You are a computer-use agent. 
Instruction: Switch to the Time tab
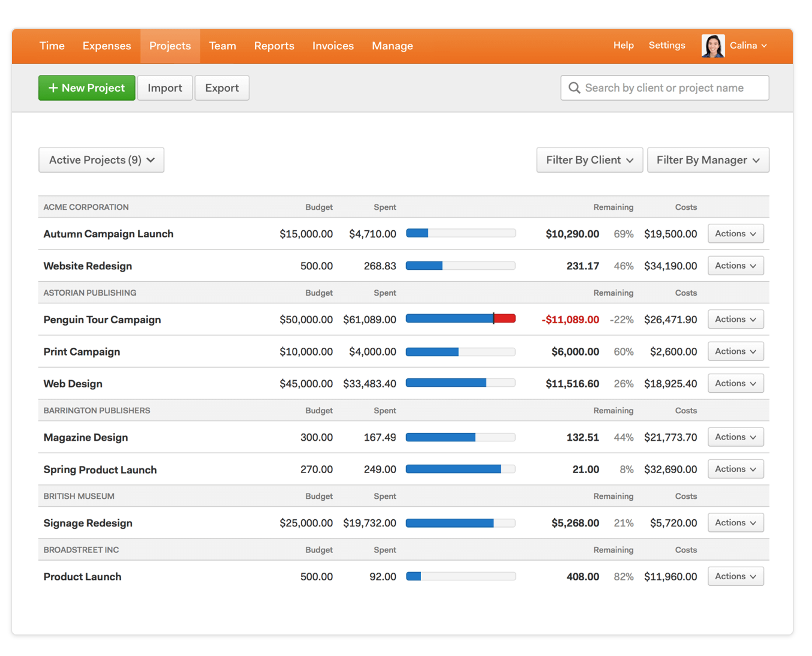pyautogui.click(x=52, y=46)
